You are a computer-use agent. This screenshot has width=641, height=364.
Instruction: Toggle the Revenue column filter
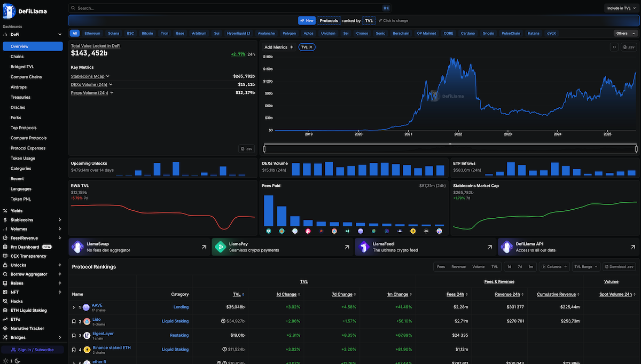click(x=458, y=266)
